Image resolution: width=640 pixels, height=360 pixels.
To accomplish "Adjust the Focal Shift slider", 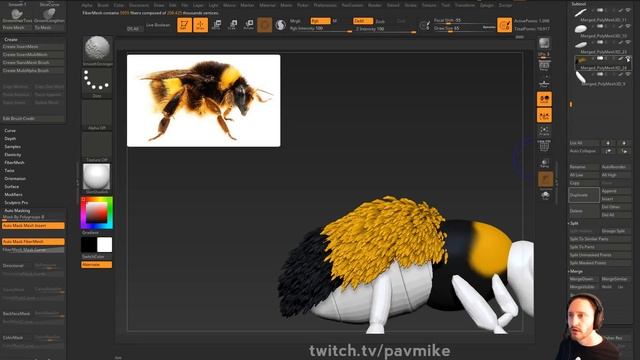I will [464, 20].
